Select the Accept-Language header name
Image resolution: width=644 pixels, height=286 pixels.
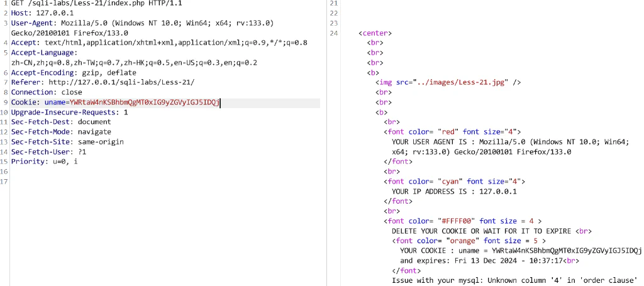click(44, 53)
